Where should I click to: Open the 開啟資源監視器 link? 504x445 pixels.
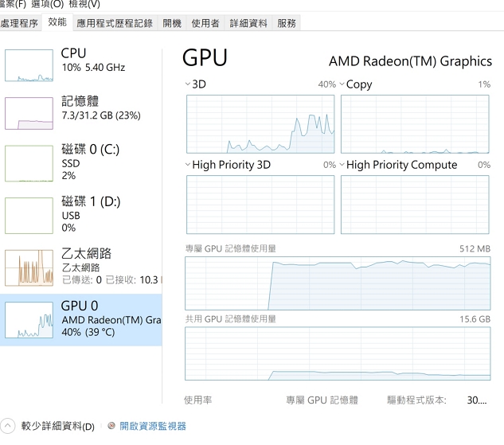click(x=153, y=426)
